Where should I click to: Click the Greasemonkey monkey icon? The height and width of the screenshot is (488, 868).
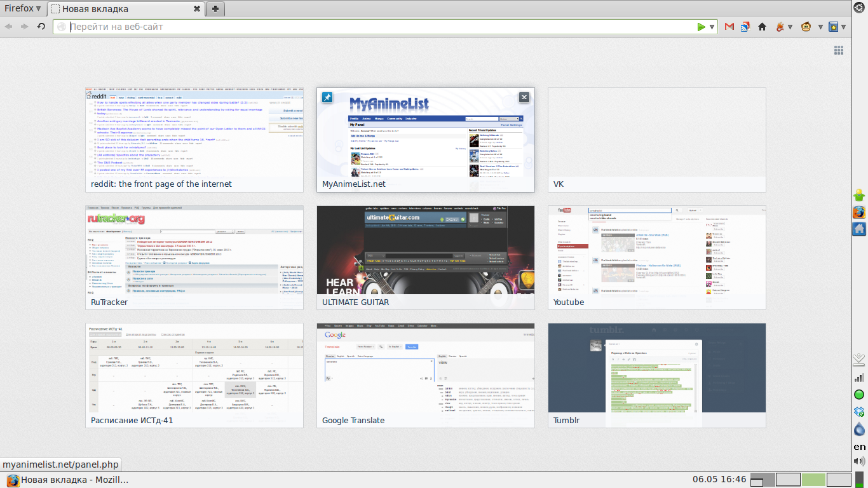click(806, 27)
